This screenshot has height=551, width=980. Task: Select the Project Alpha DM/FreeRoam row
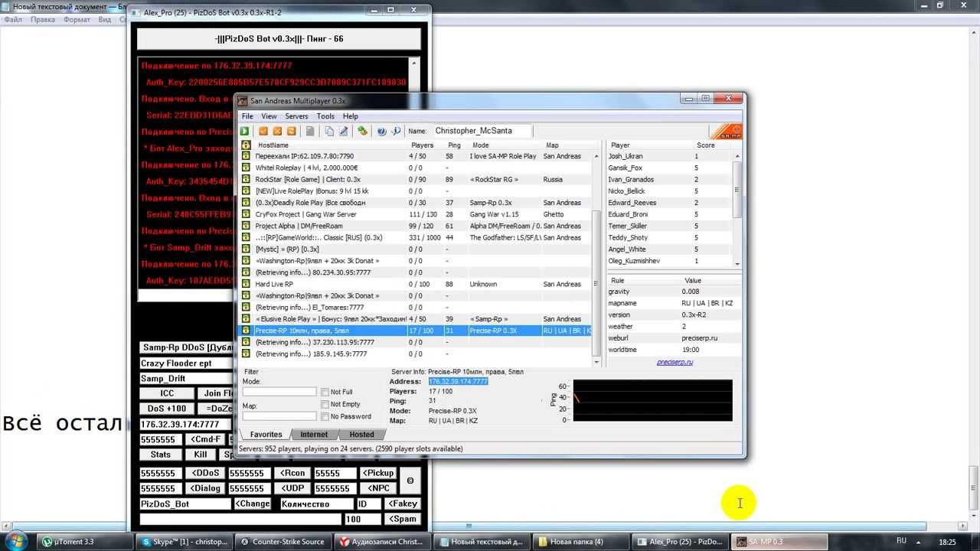[417, 226]
